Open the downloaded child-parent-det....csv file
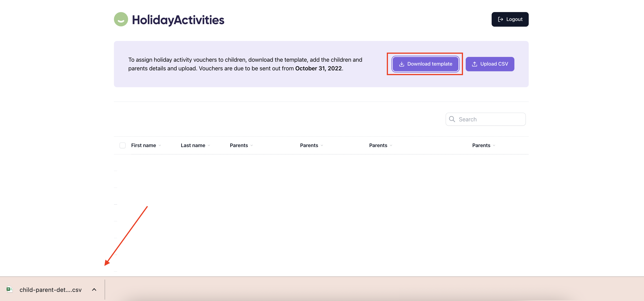The height and width of the screenshot is (301, 644). 50,290
